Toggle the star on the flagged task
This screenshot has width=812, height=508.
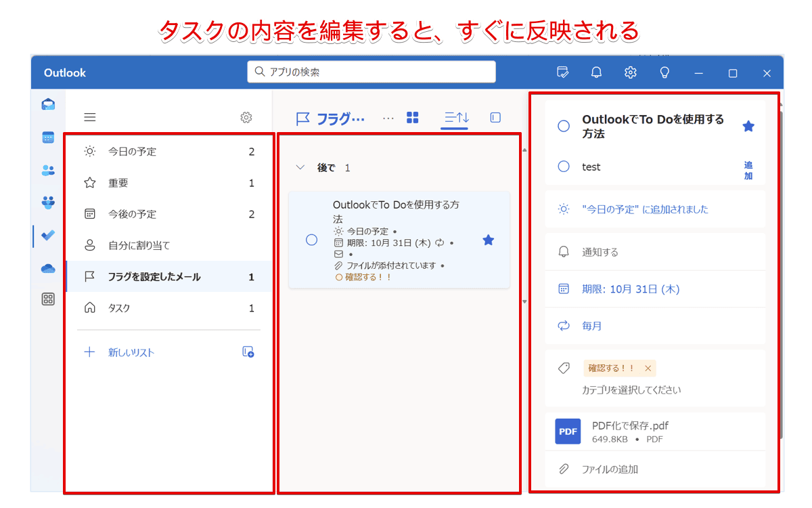tap(488, 240)
